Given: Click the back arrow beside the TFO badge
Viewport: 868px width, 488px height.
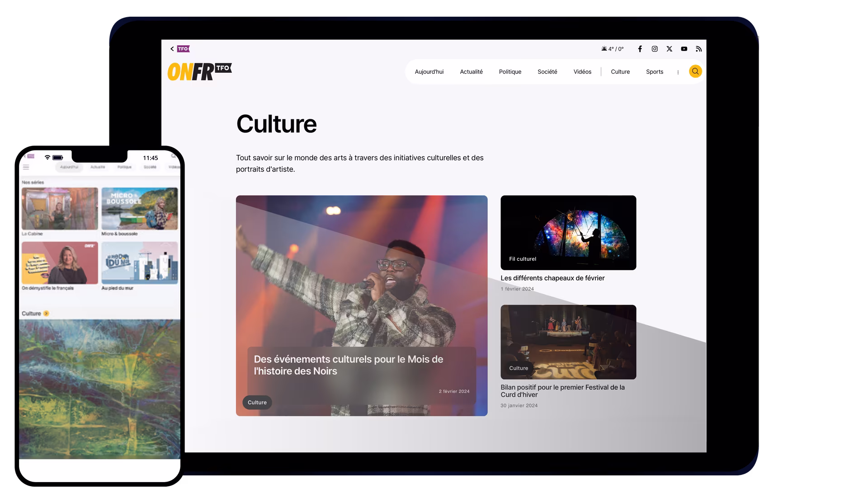Looking at the screenshot, I should click(172, 49).
